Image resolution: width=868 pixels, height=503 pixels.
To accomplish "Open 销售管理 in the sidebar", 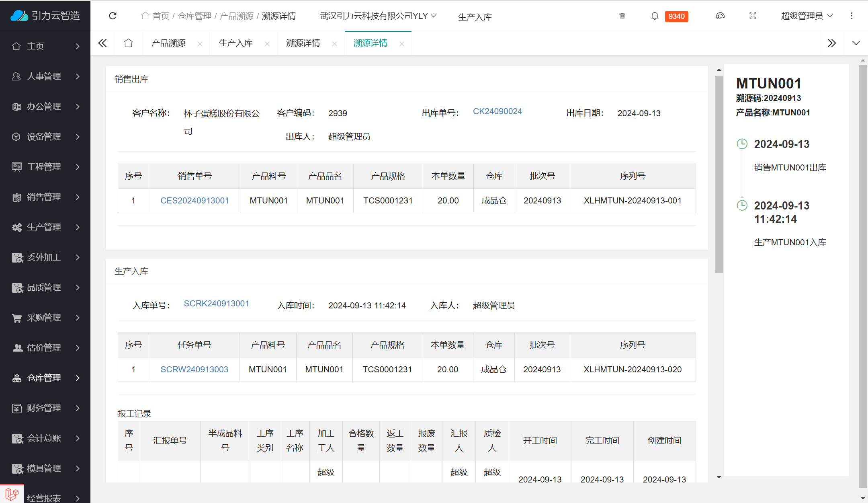I will click(45, 197).
